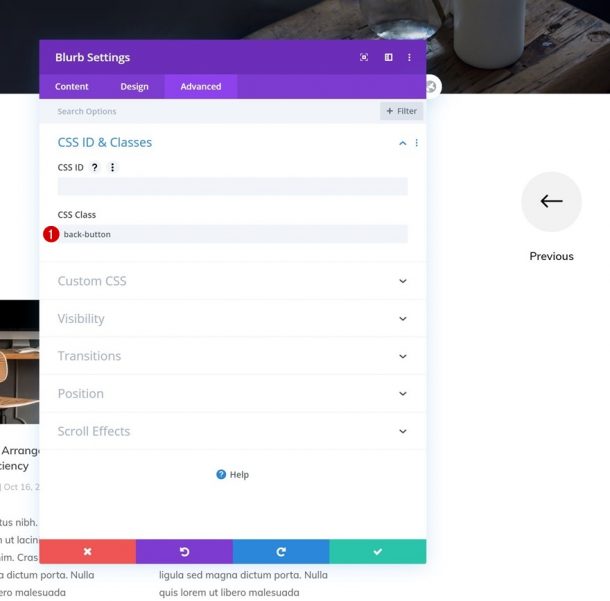The image size is (610, 601).
Task: Expand the Custom CSS section
Action: [233, 281]
